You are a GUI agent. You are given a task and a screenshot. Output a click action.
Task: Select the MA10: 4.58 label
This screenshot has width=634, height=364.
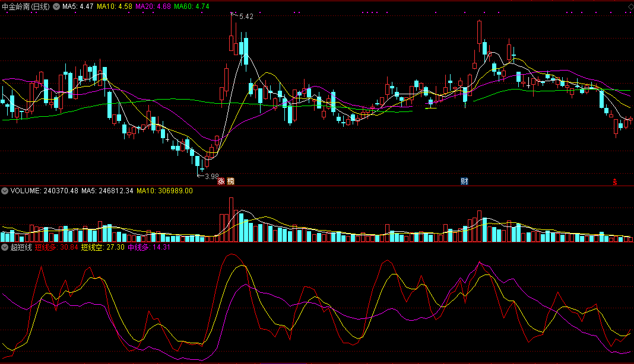[x=115, y=7]
